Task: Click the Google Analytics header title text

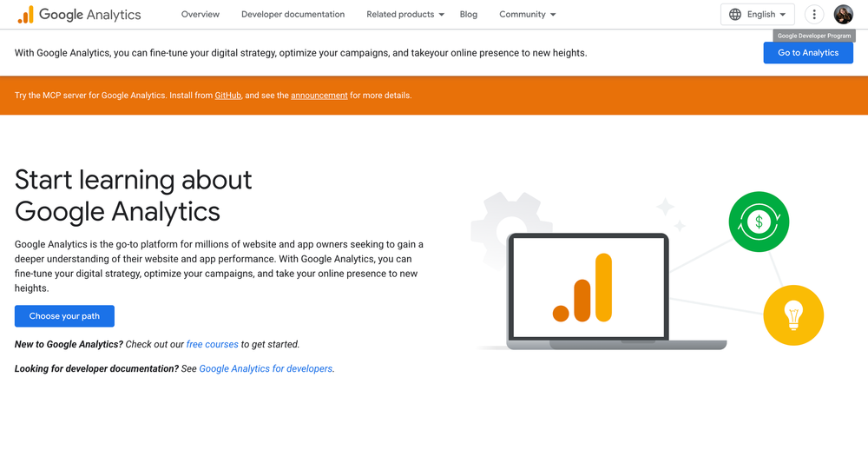Action: (x=89, y=15)
